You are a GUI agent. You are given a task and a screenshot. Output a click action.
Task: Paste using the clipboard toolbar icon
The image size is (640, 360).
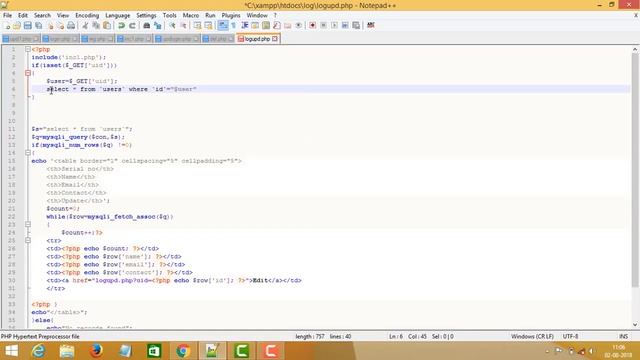coord(107,25)
